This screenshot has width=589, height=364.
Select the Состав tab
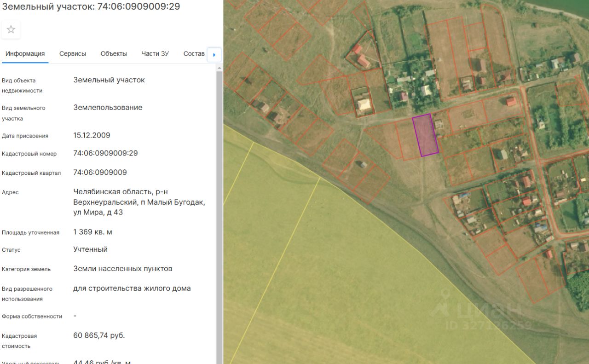[194, 54]
